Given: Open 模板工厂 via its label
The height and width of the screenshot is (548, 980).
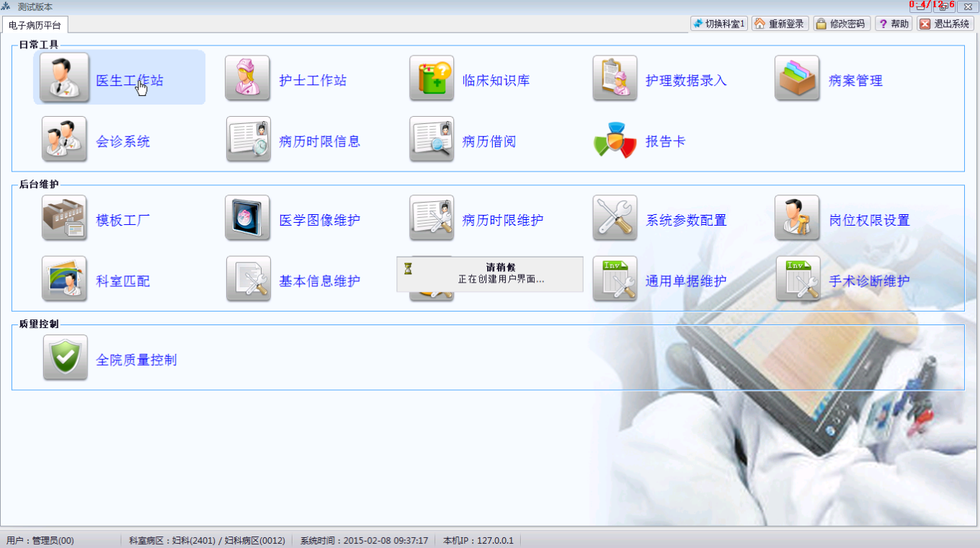Looking at the screenshot, I should point(123,221).
